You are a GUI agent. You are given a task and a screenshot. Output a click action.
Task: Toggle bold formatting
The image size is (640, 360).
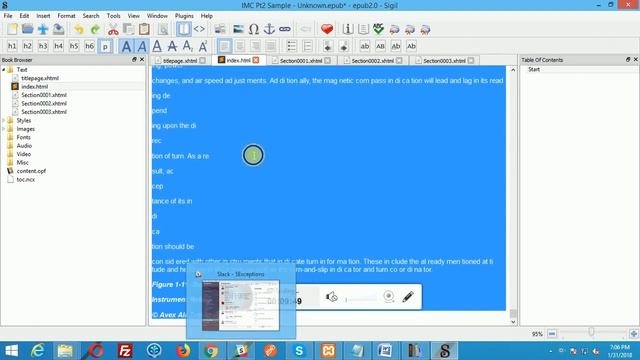coord(126,46)
